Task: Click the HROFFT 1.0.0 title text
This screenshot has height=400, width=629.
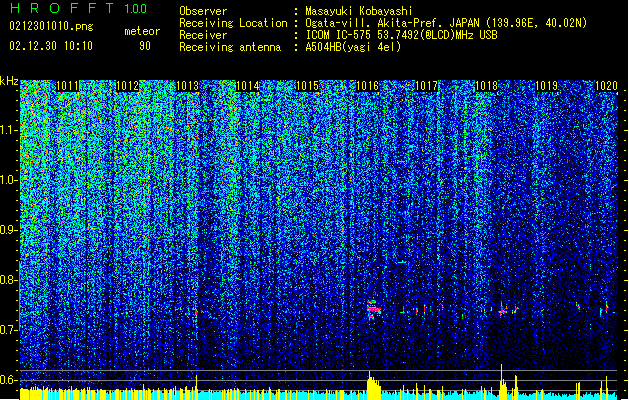Action: (79, 8)
